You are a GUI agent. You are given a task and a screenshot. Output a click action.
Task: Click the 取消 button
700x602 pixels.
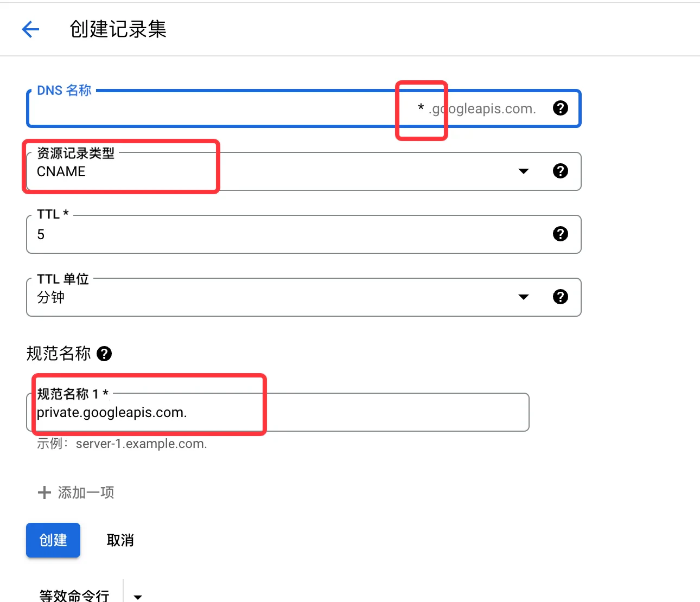(120, 540)
